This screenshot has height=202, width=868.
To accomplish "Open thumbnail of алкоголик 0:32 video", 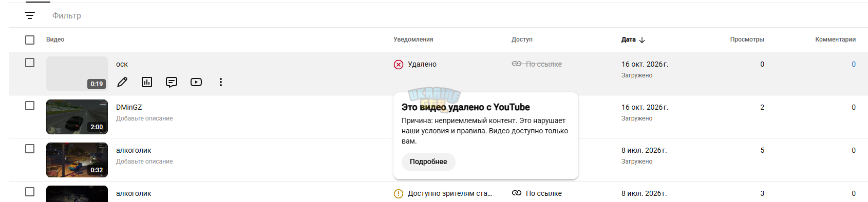I will (x=77, y=160).
